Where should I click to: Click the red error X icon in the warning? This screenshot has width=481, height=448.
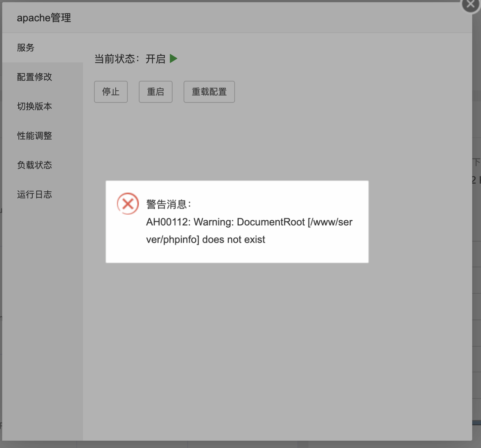(x=128, y=203)
